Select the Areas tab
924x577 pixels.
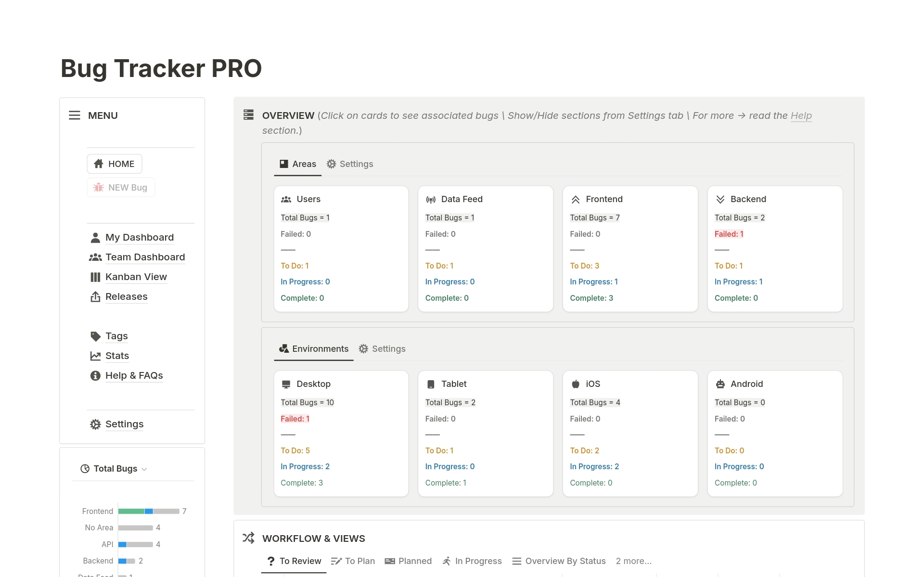[x=298, y=164]
